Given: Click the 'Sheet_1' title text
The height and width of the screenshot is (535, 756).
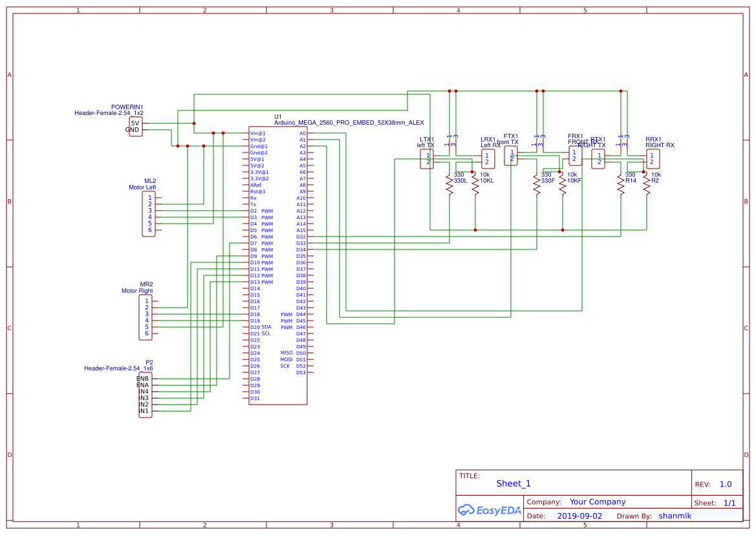Looking at the screenshot, I should coord(513,483).
